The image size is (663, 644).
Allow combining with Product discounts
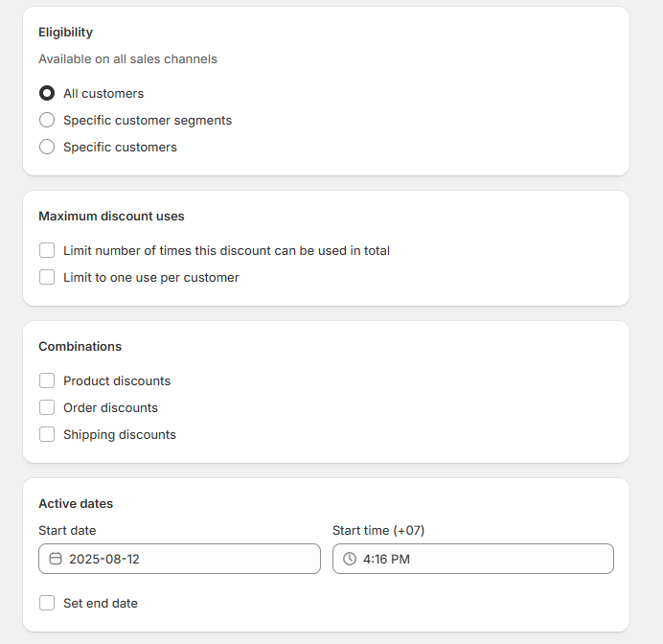pos(47,380)
